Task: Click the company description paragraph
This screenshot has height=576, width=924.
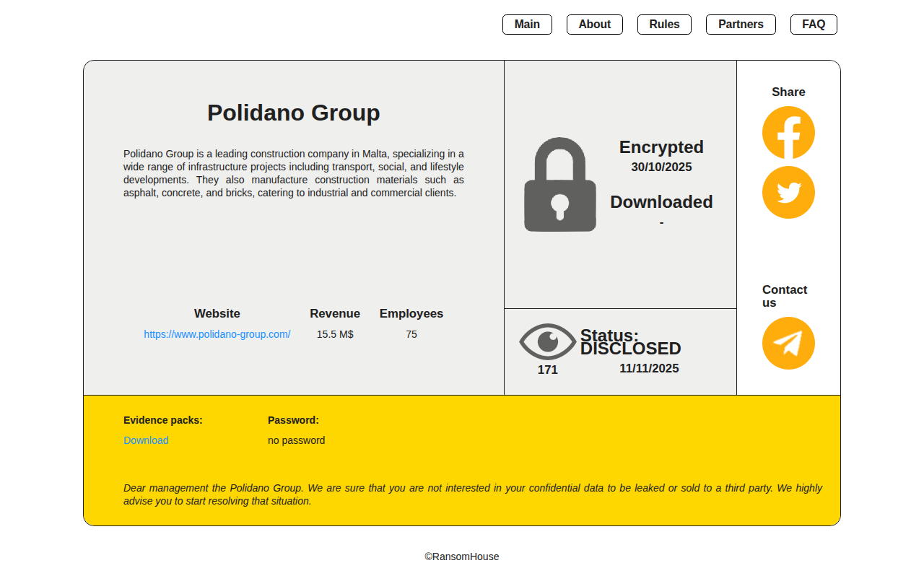Action: click(293, 173)
